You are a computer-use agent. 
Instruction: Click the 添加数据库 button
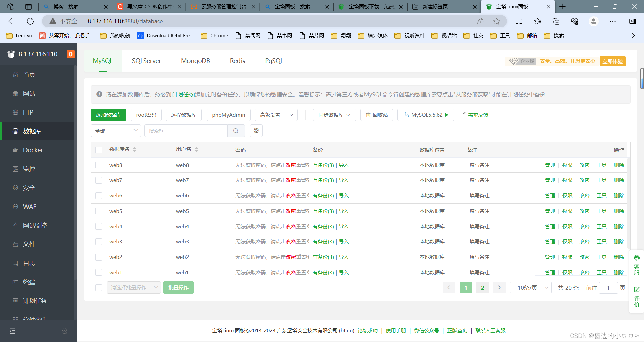click(x=108, y=115)
